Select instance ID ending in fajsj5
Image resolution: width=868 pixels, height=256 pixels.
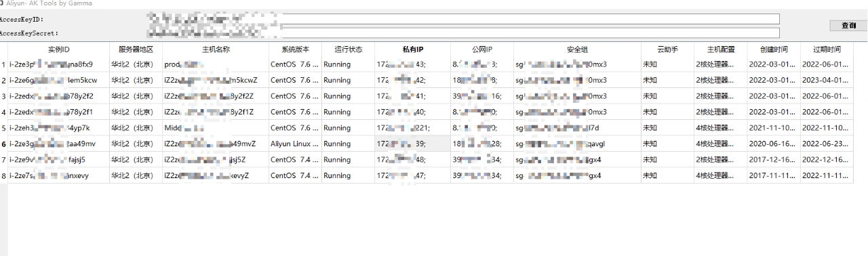pos(59,160)
